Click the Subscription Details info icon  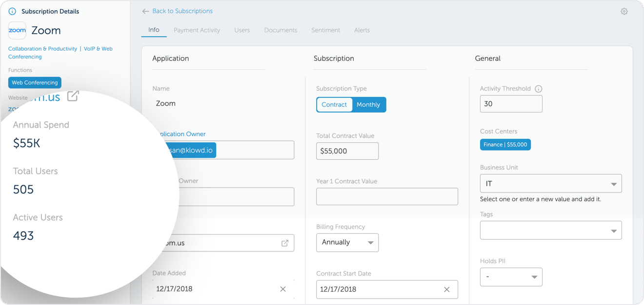[x=12, y=11]
